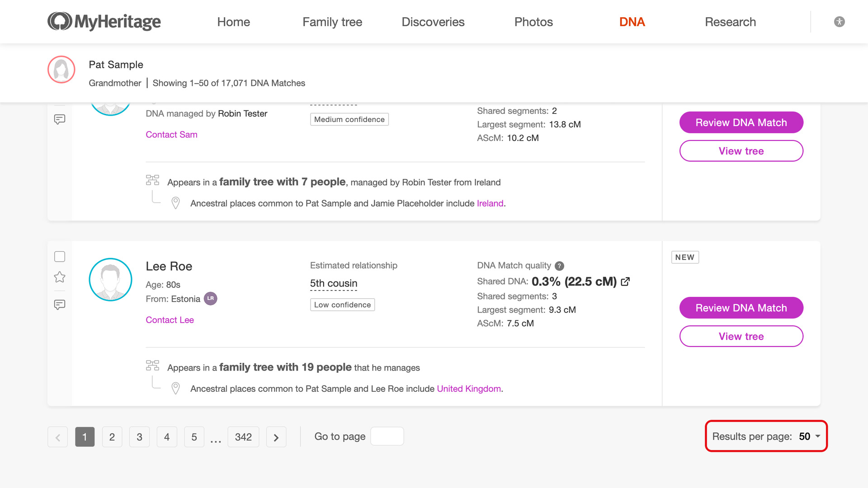Viewport: 868px width, 488px height.
Task: Open the Discoveries menu
Action: coord(433,22)
